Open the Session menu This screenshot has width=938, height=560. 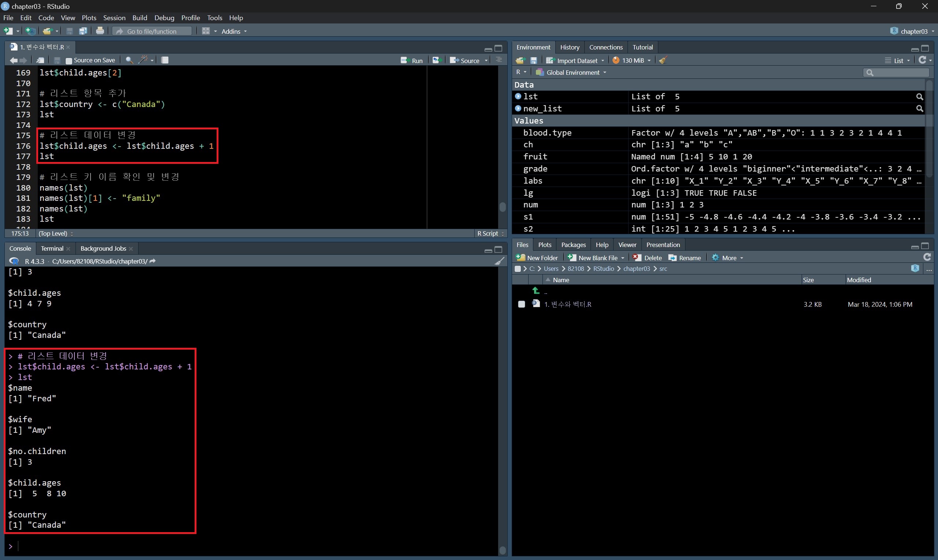[114, 18]
